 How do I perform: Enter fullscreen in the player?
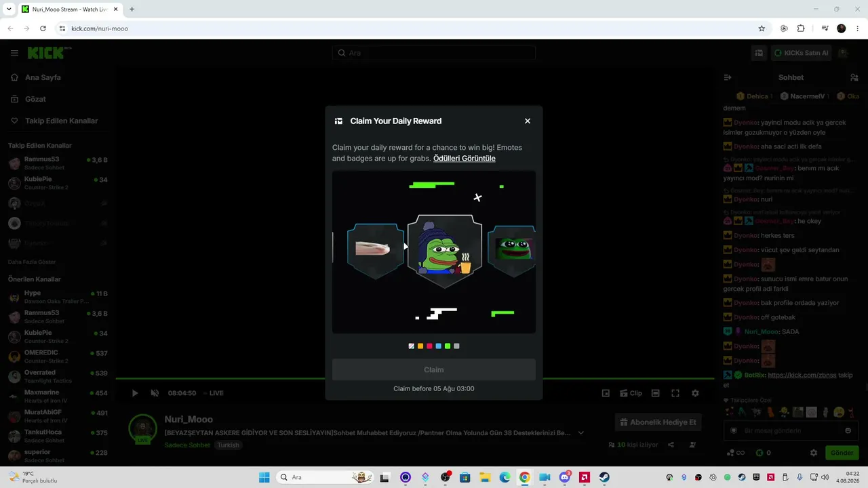[675, 393]
